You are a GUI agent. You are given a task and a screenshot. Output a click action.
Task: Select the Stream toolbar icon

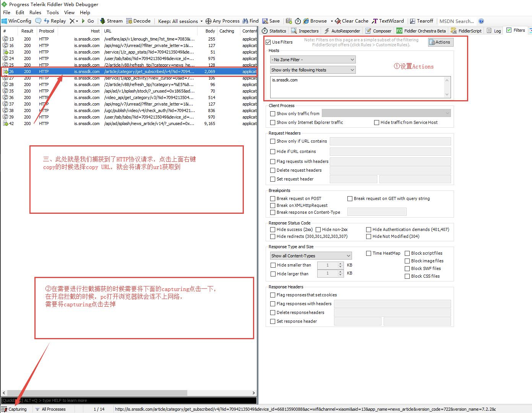(x=111, y=21)
